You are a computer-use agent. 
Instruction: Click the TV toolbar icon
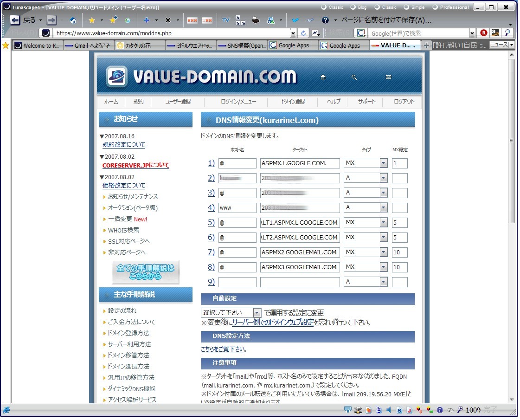pyautogui.click(x=225, y=20)
